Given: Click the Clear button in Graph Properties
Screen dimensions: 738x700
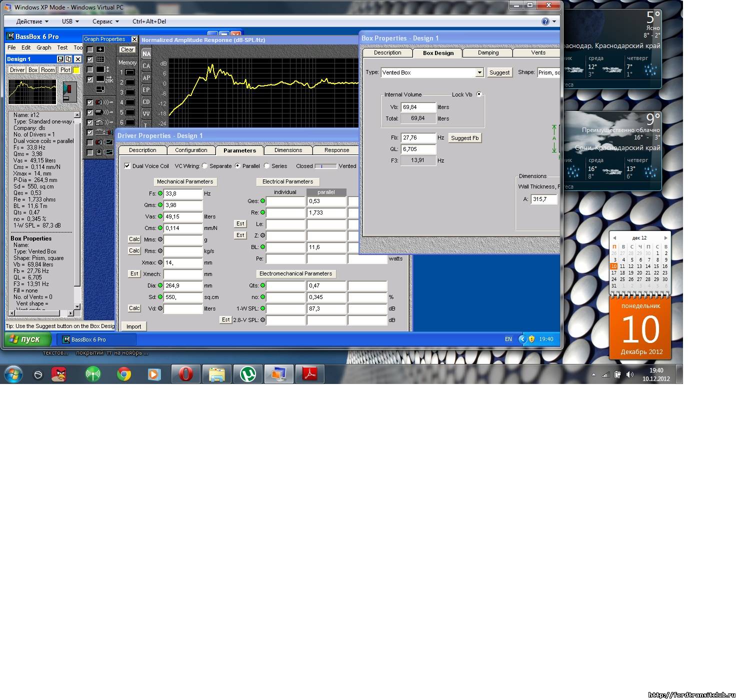Looking at the screenshot, I should click(127, 49).
